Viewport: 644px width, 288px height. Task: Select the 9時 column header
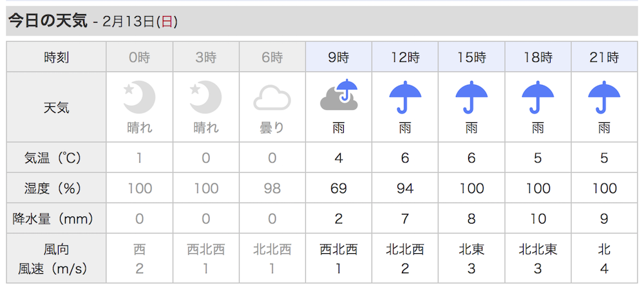[339, 57]
